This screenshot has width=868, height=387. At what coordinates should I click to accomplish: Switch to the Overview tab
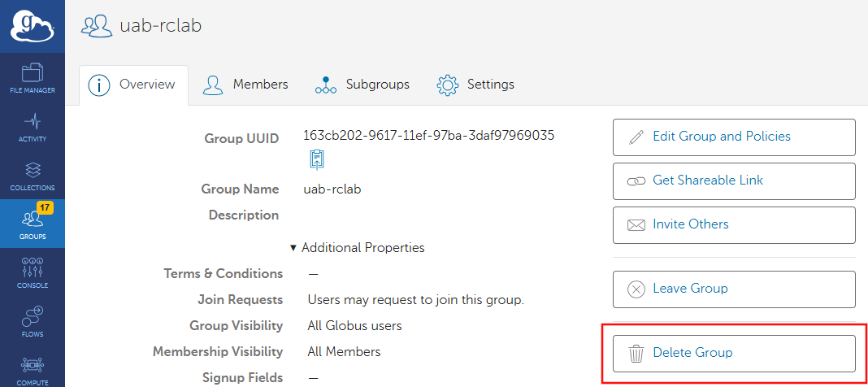[x=134, y=85]
